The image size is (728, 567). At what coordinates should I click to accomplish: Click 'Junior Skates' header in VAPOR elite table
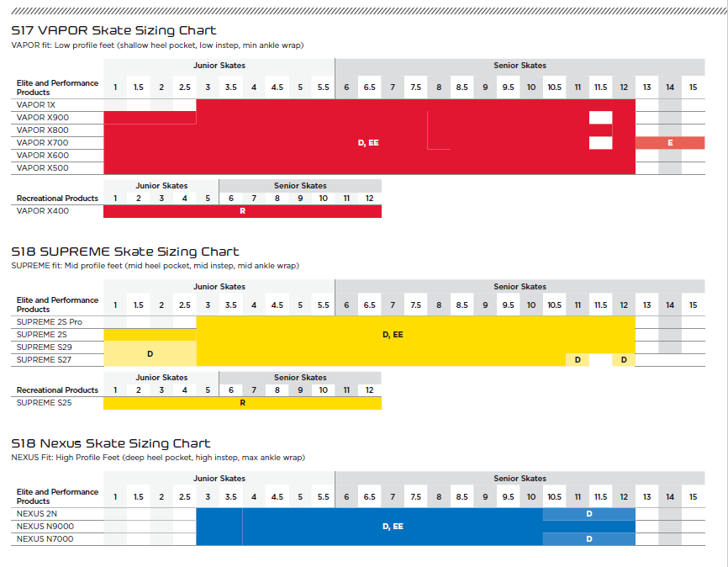coord(219,66)
